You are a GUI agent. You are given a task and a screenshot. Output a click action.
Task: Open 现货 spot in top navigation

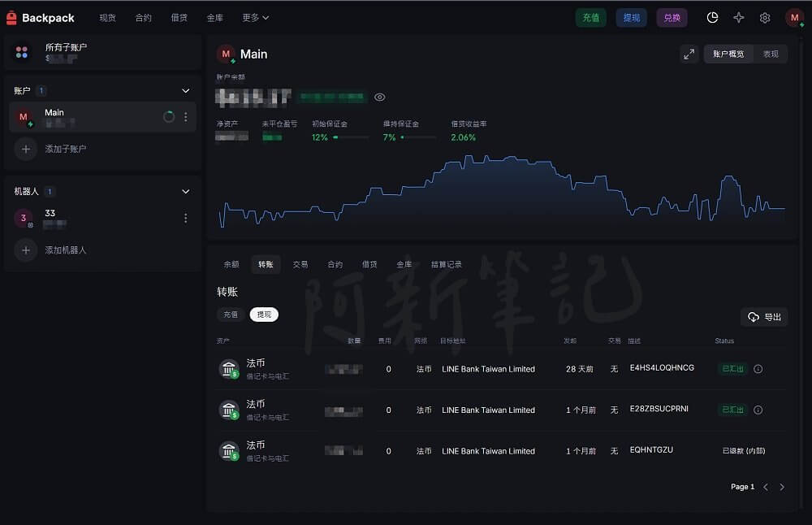pos(108,18)
